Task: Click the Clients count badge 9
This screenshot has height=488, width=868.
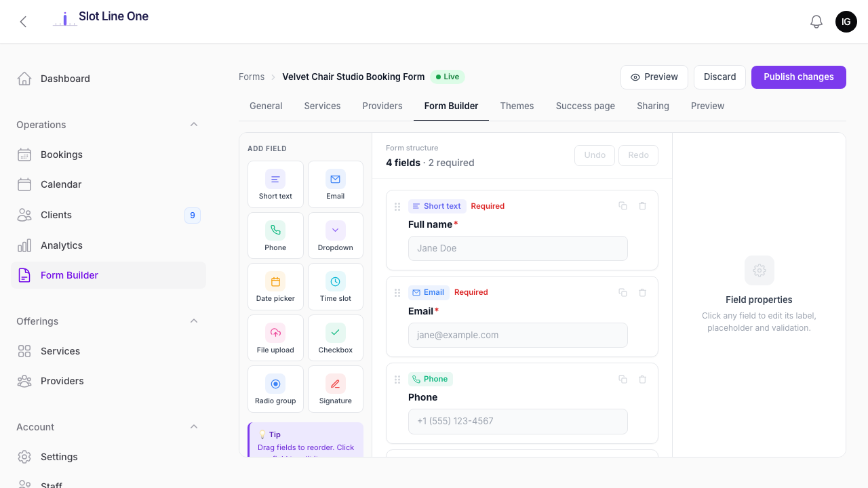Action: (x=193, y=216)
